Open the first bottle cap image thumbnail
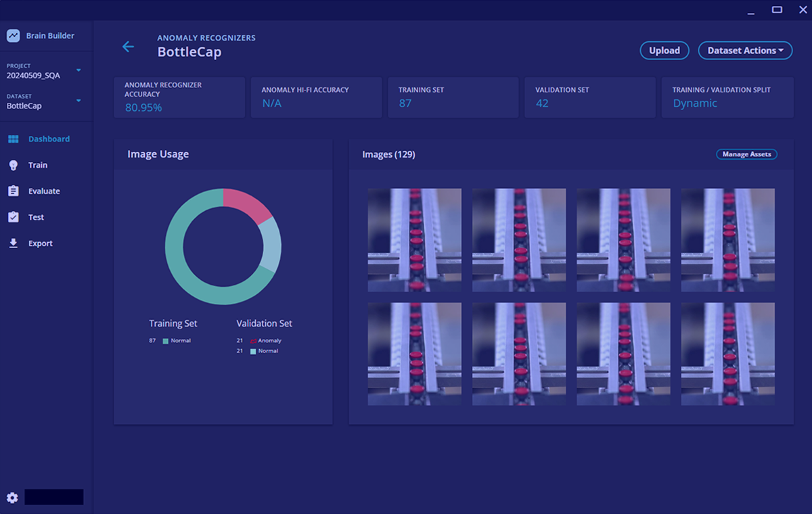Screen dimensions: 812x514 click(x=414, y=240)
